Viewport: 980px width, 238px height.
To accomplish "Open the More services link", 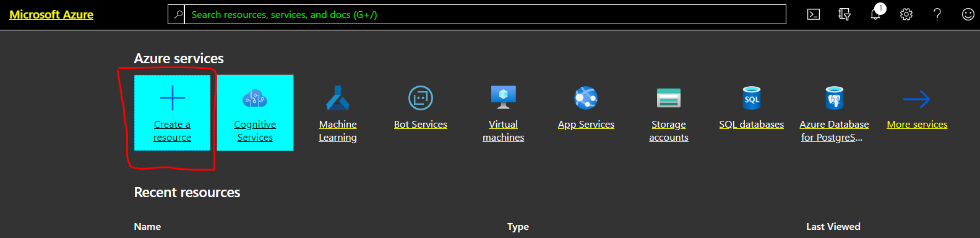I will [917, 125].
